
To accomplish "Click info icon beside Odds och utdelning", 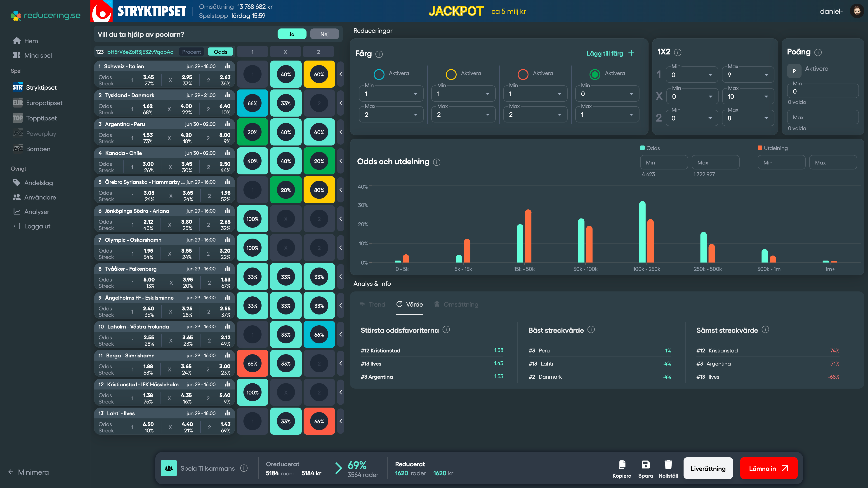I will pyautogui.click(x=437, y=162).
